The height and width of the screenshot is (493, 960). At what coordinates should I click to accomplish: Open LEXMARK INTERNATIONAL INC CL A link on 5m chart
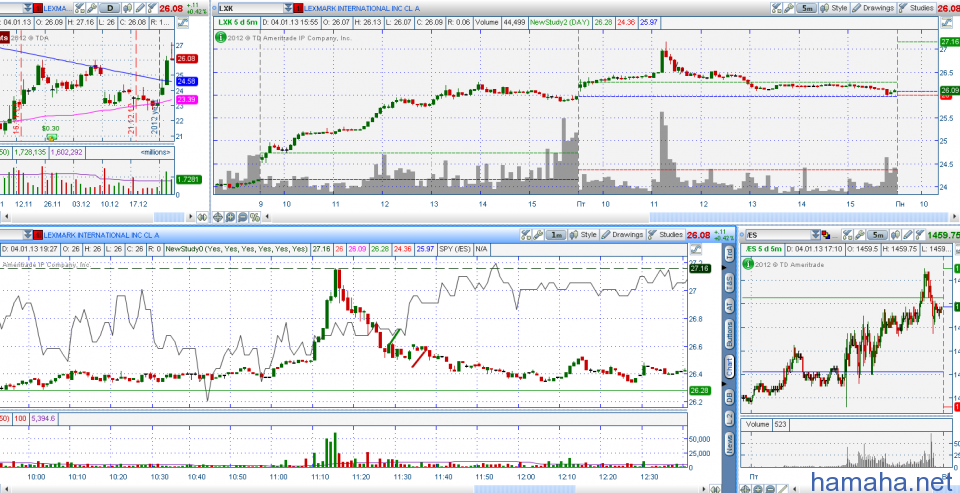(x=361, y=8)
